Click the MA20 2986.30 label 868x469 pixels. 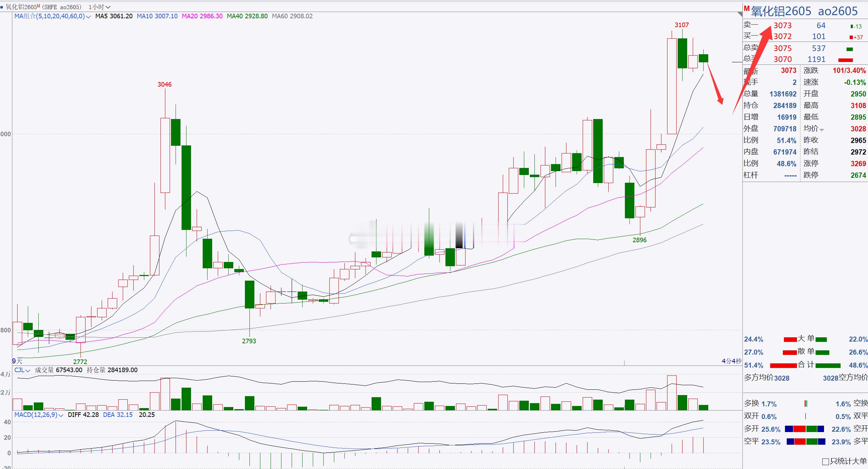click(x=202, y=16)
